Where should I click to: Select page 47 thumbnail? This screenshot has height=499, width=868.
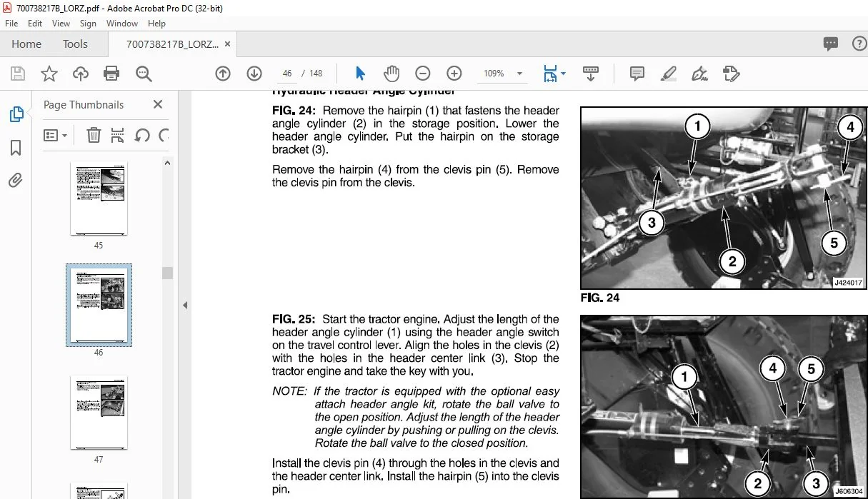click(99, 413)
